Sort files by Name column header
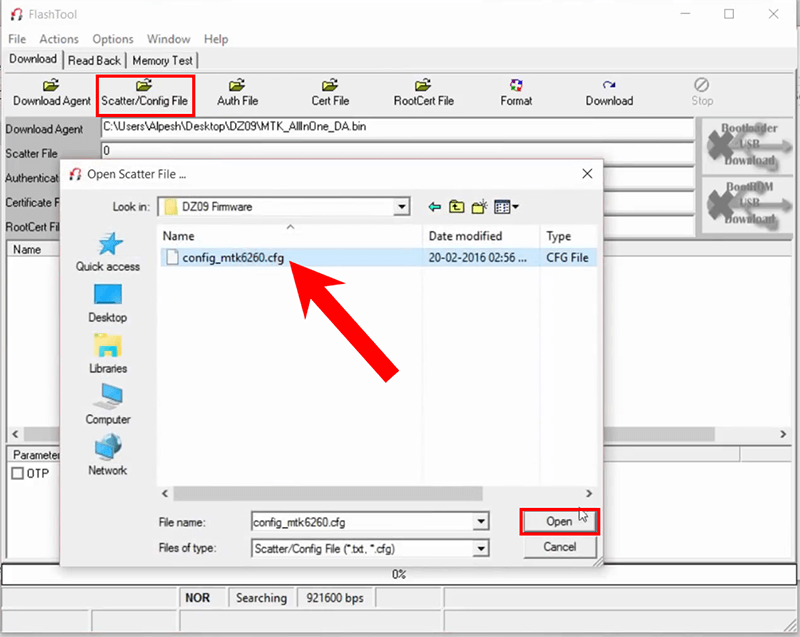Viewport: 800px width, 637px height. coord(289,236)
